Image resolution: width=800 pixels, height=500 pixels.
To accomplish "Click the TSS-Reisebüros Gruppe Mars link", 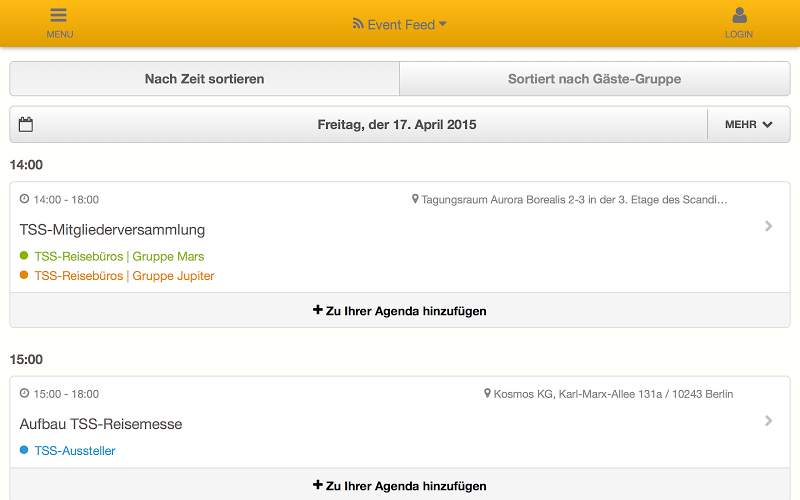I will coord(119,256).
